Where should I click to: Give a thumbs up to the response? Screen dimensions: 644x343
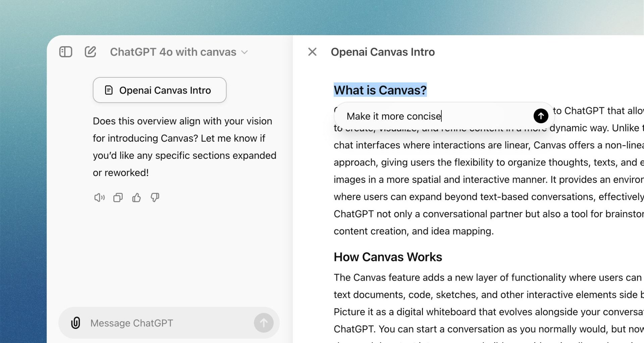[x=136, y=198]
